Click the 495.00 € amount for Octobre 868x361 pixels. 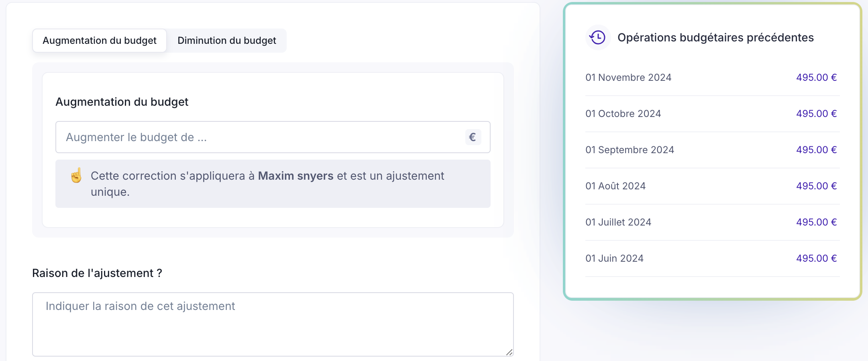click(816, 114)
